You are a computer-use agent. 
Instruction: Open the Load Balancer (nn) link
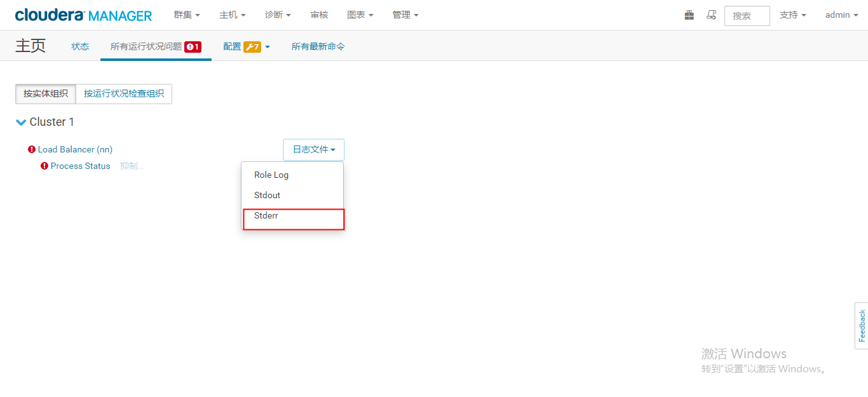pyautogui.click(x=75, y=149)
